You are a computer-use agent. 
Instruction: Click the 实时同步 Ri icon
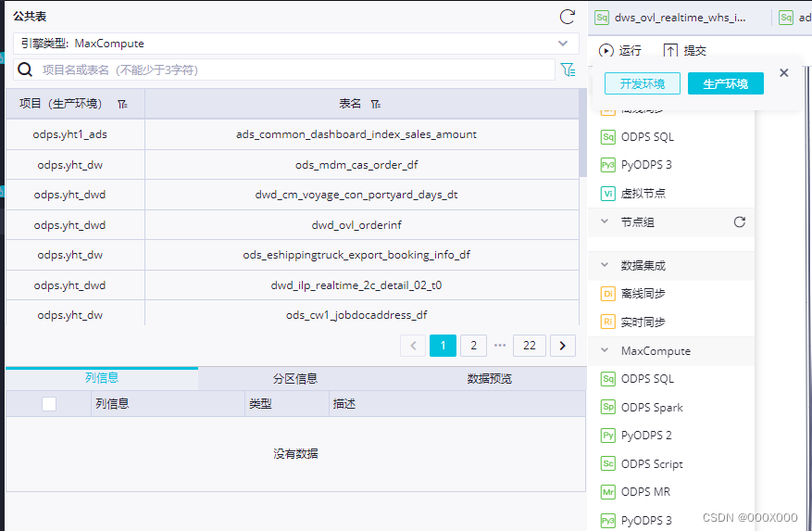coord(608,322)
